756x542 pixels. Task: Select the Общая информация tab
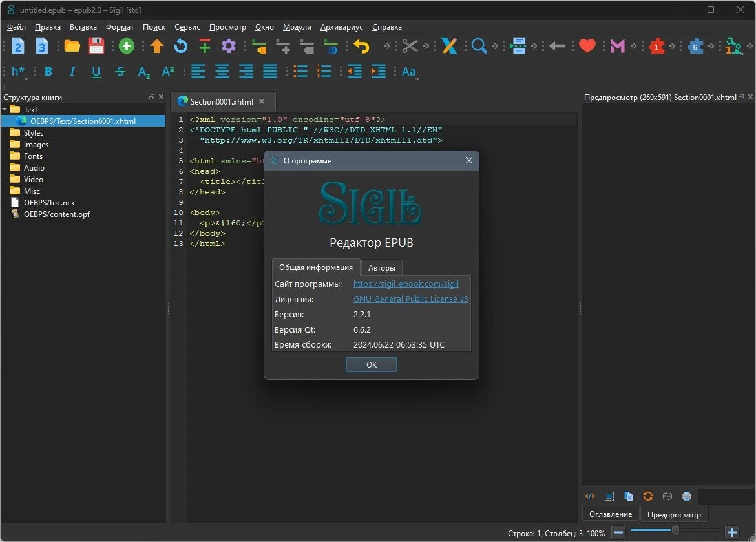click(x=316, y=267)
